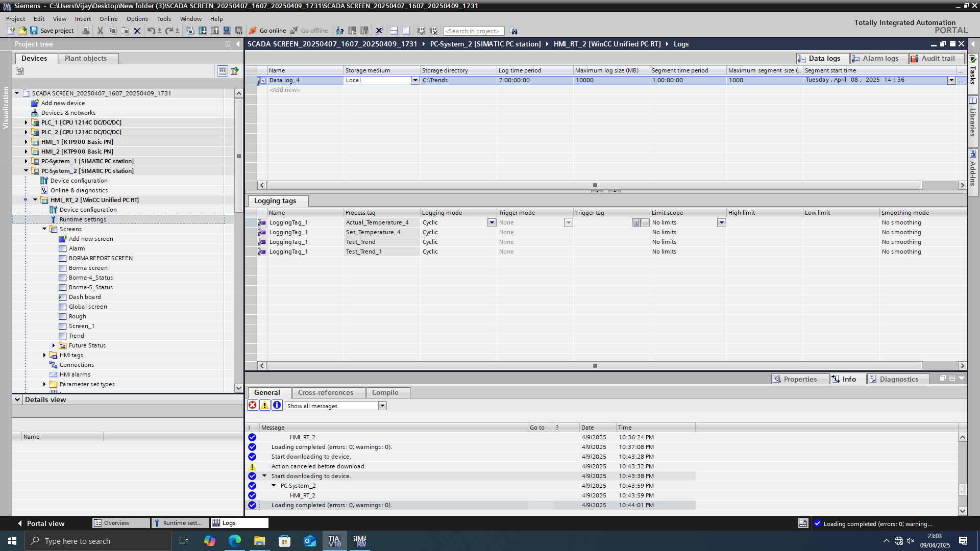Click the Print toolbar icon
Viewport: 980px width, 551px height.
[86, 31]
